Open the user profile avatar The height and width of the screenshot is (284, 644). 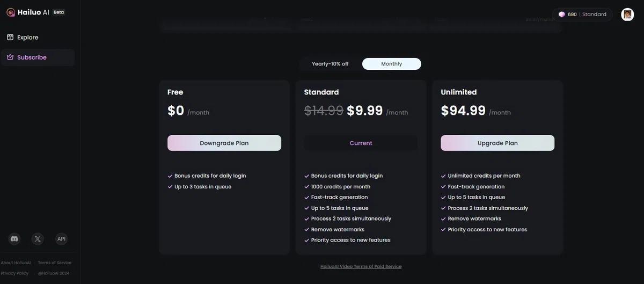(627, 14)
